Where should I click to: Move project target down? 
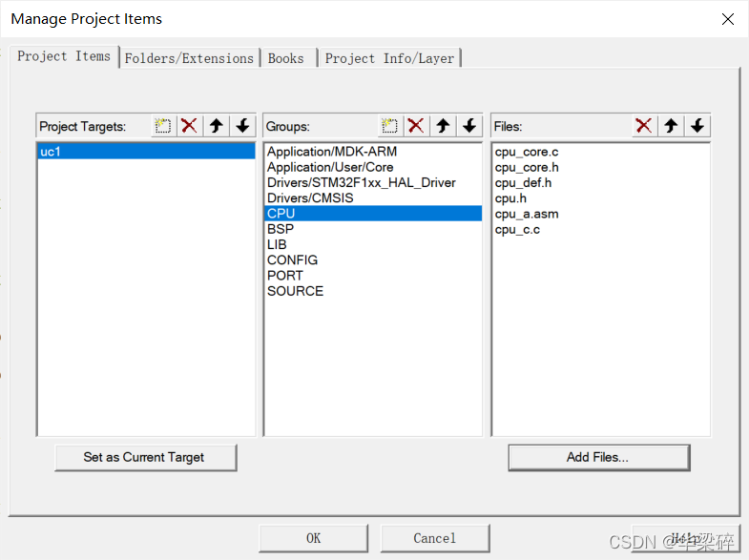pyautogui.click(x=242, y=126)
